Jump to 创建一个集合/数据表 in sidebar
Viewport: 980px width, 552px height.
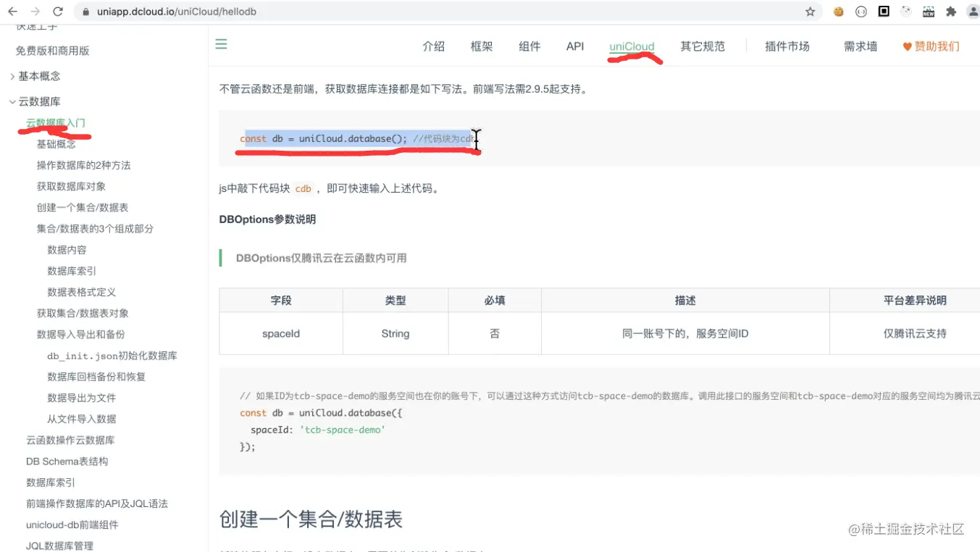pyautogui.click(x=83, y=207)
